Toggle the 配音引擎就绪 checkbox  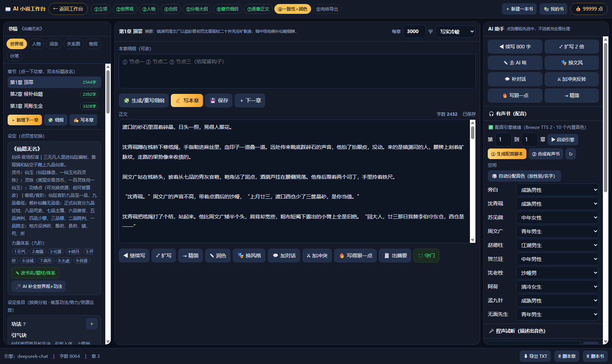[491, 127]
